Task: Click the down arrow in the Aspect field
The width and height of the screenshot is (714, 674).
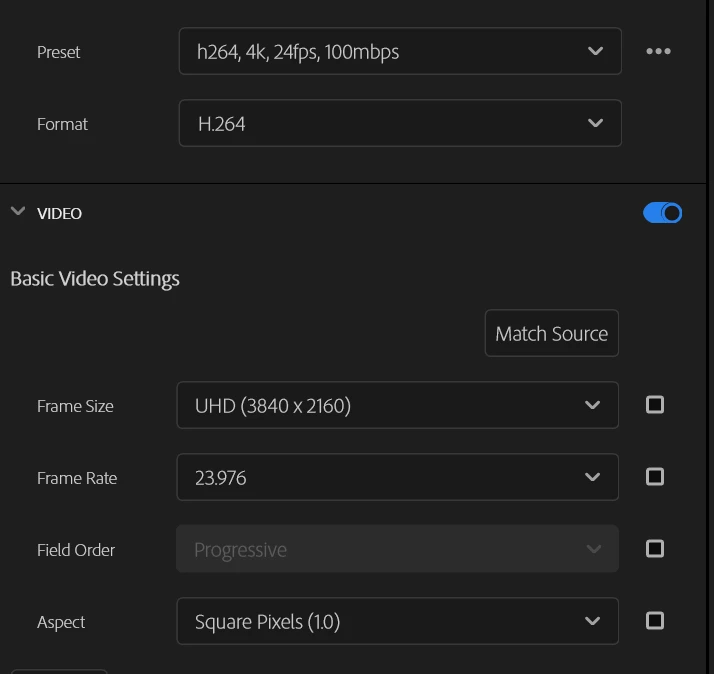Action: [x=592, y=621]
